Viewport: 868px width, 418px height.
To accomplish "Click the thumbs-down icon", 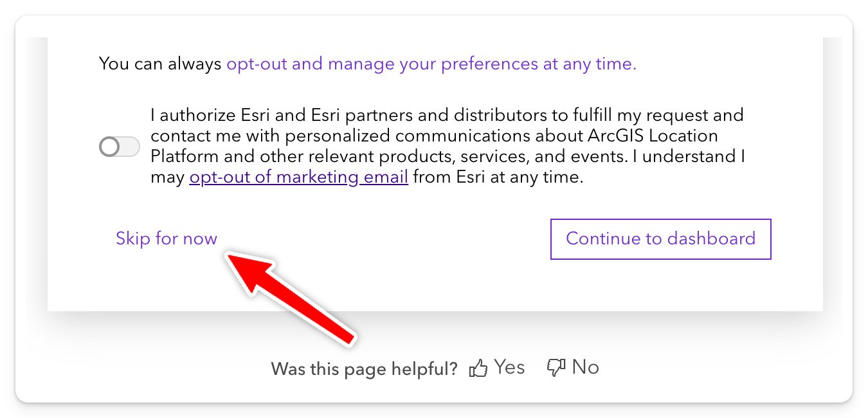I will (556, 368).
